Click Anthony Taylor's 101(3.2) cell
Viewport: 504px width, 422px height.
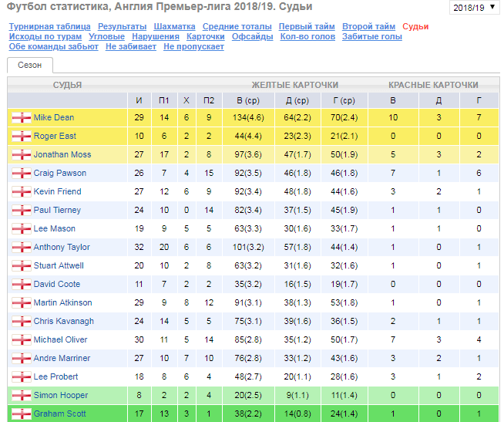[248, 247]
